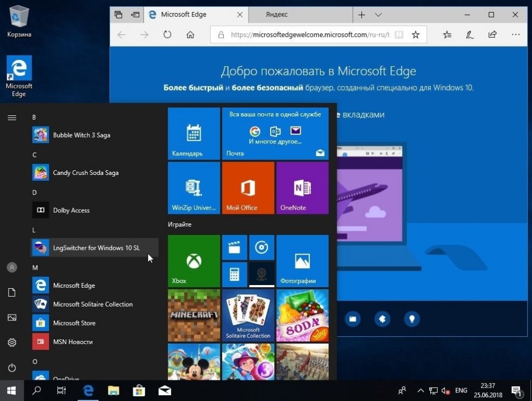Show hidden system tray icons
This screenshot has width=532, height=401.
(420, 391)
